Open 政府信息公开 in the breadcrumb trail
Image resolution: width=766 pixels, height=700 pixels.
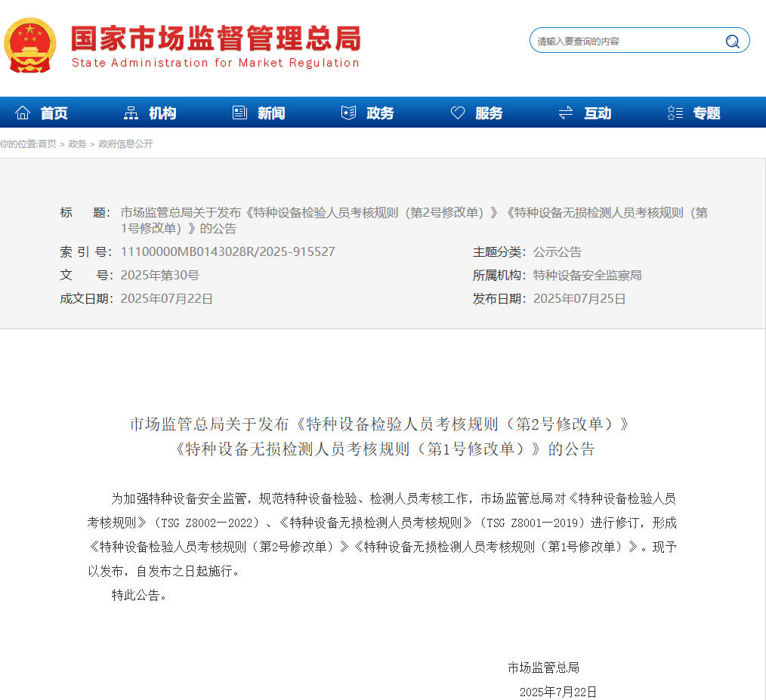click(125, 144)
